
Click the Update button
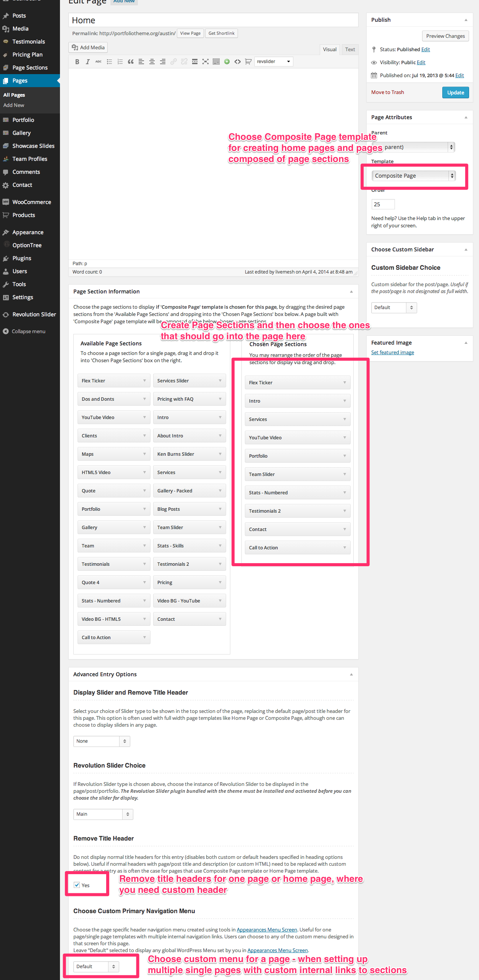pyautogui.click(x=455, y=92)
